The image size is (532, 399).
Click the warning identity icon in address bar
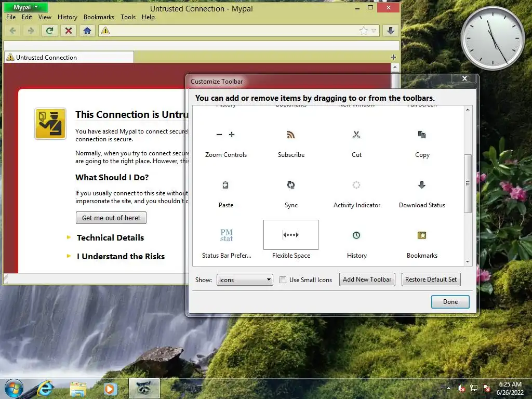(105, 31)
